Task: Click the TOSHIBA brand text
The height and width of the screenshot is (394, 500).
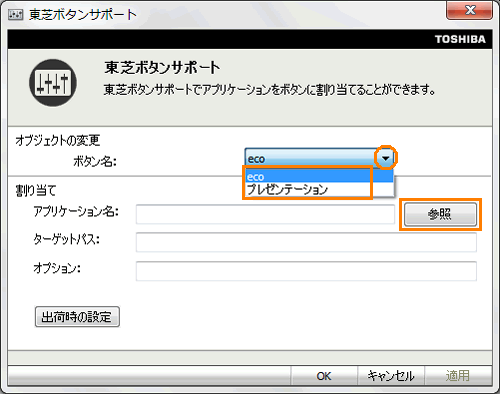Action: [460, 39]
